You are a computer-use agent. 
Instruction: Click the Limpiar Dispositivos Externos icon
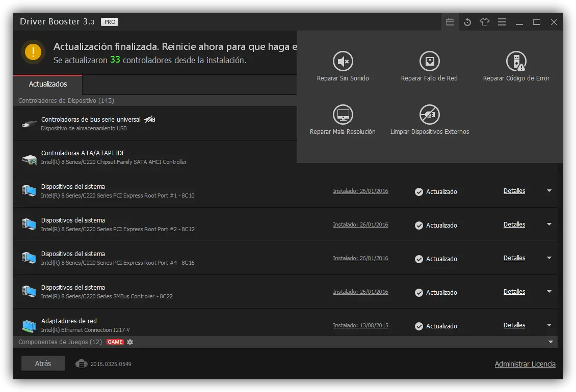[x=429, y=115]
